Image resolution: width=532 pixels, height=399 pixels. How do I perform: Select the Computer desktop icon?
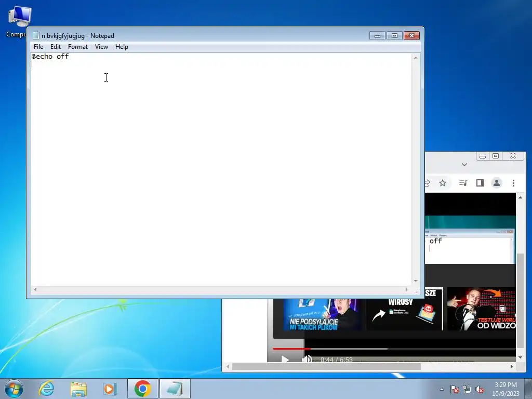(19, 22)
